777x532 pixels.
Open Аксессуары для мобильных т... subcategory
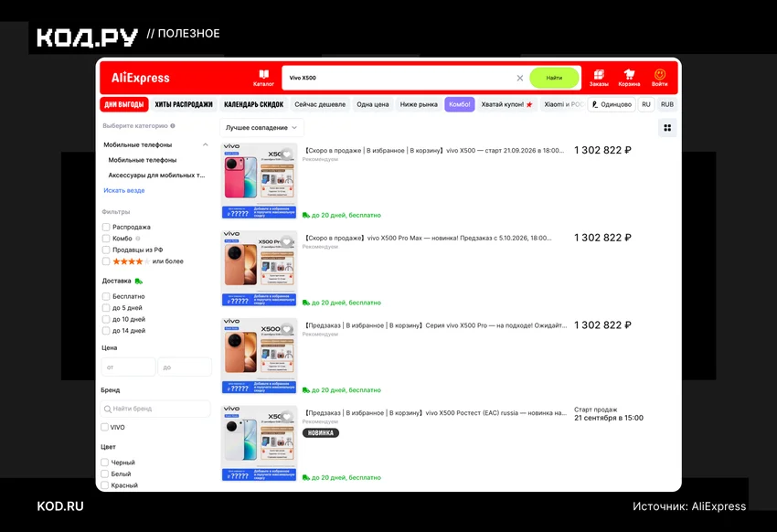click(x=156, y=176)
